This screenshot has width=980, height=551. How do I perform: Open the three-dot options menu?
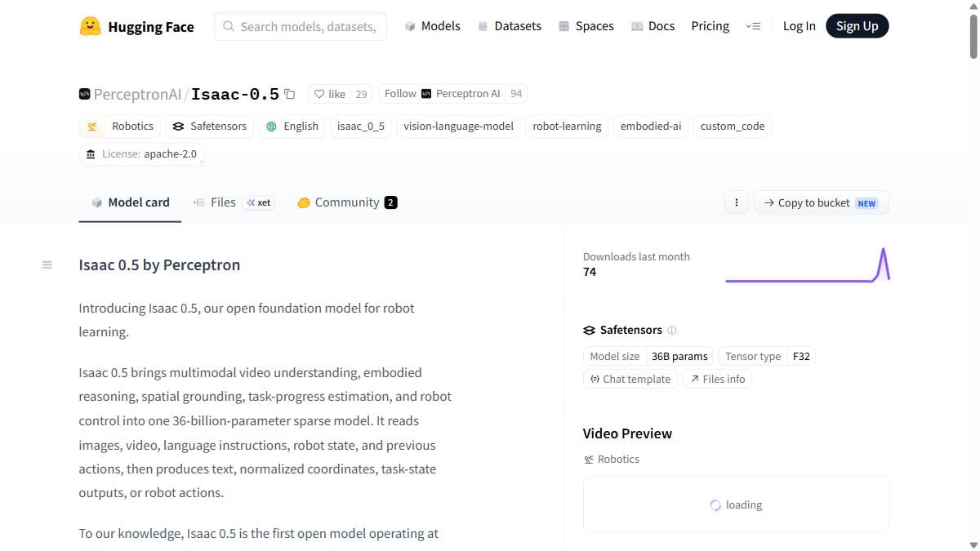pos(736,202)
